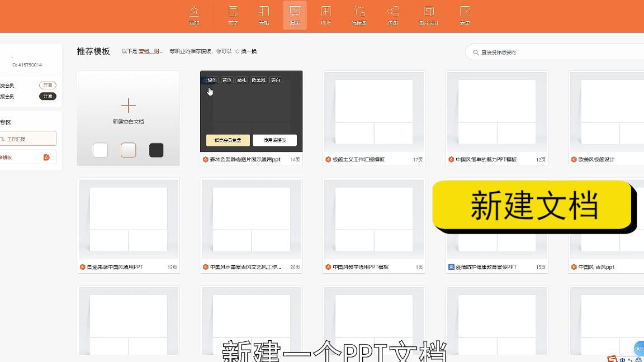Select the 婚礼 template tag
The height and width of the screenshot is (362, 644).
point(243,80)
